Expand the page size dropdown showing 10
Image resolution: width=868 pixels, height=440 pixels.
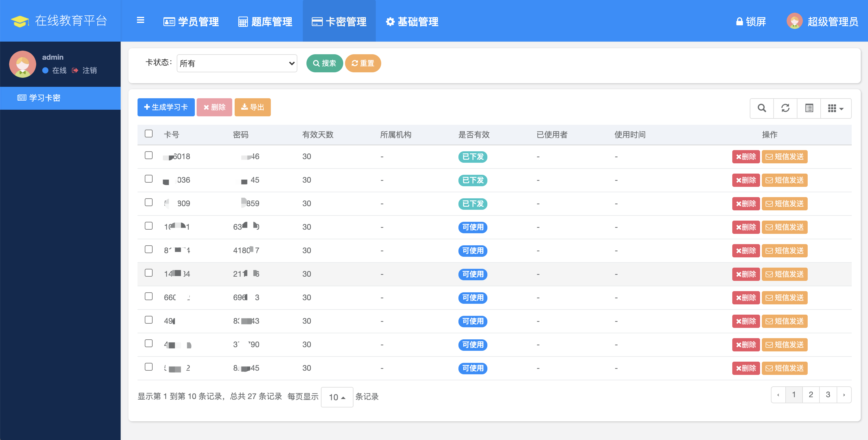click(x=337, y=397)
